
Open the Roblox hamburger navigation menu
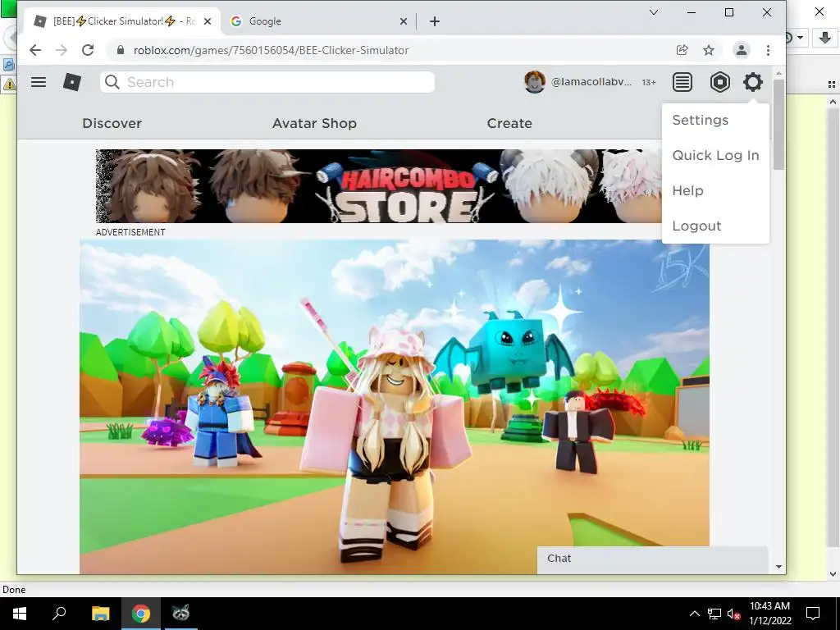39,82
